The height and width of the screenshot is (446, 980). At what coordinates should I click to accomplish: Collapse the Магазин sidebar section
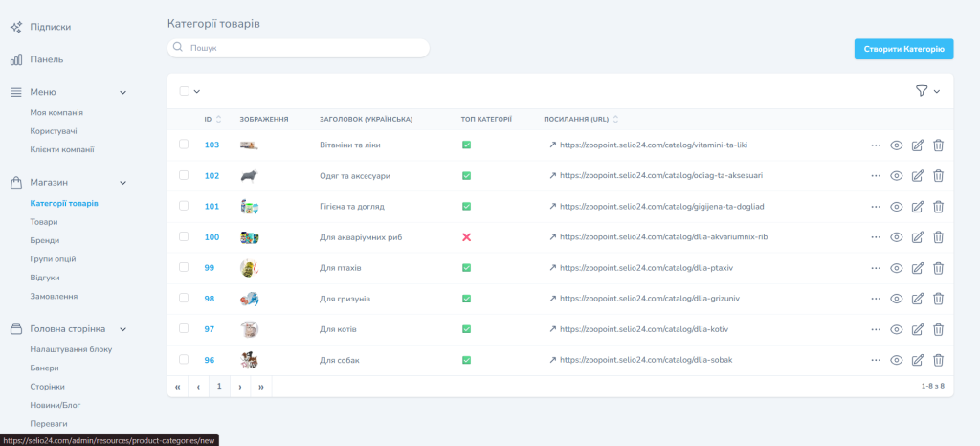122,182
